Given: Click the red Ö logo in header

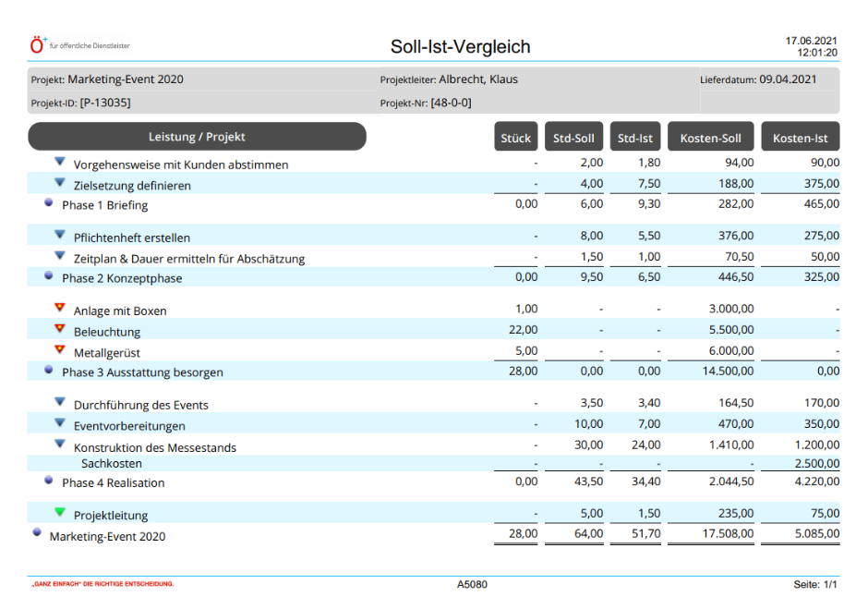Looking at the screenshot, I should (x=38, y=45).
